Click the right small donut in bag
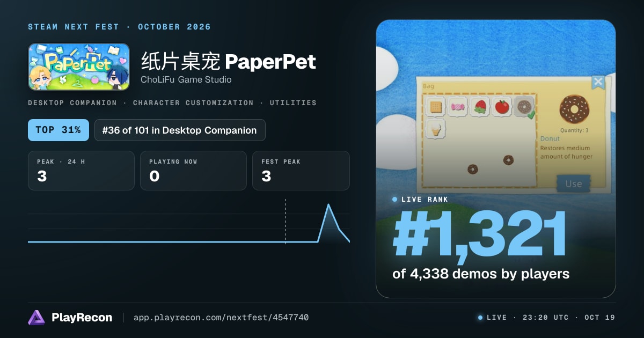This screenshot has height=338, width=644. pos(508,160)
